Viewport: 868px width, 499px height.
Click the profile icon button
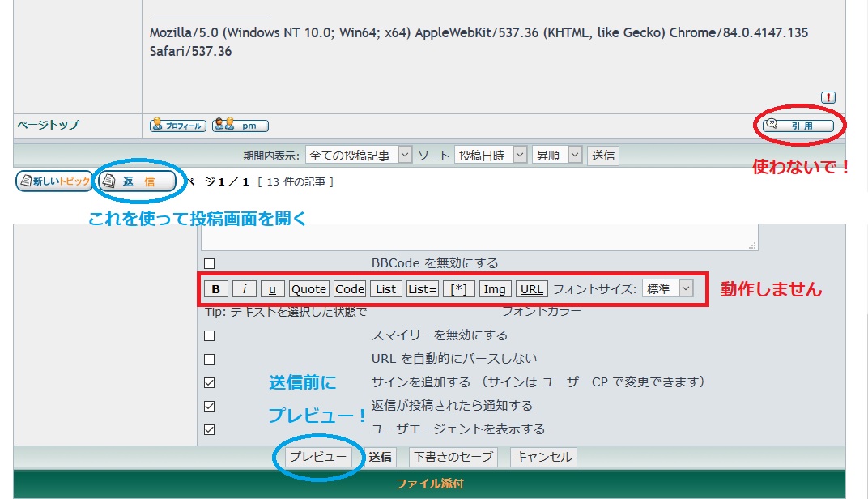pyautogui.click(x=177, y=126)
